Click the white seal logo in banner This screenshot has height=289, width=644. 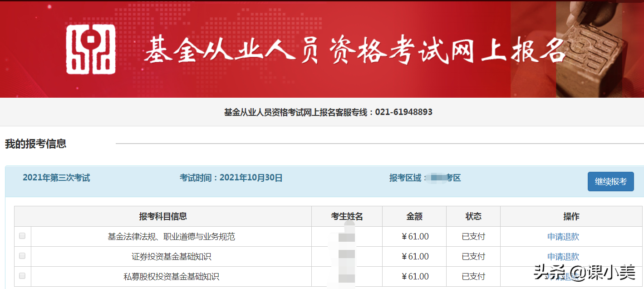pos(91,49)
